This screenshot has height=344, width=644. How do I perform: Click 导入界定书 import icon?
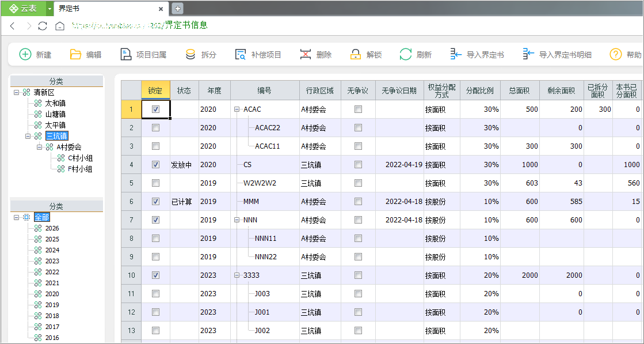coord(456,54)
